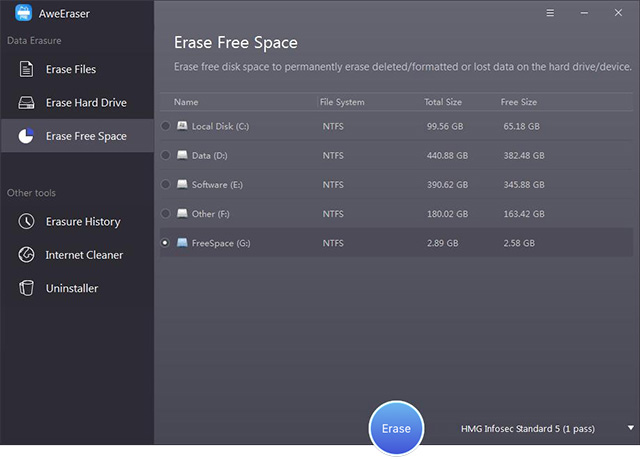This screenshot has width=640, height=459.
Task: Click the 390.62 GB total size value
Action: (447, 185)
